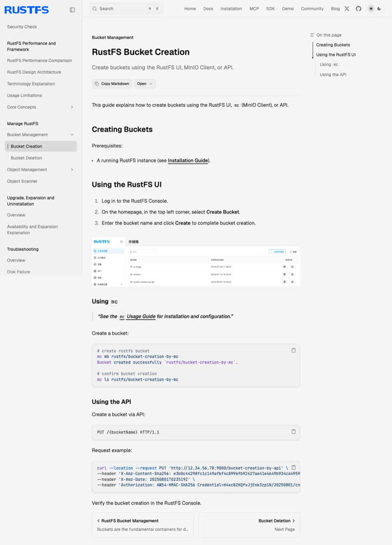This screenshot has height=545, width=392.
Task: Copy the curl request example code
Action: [294, 467]
